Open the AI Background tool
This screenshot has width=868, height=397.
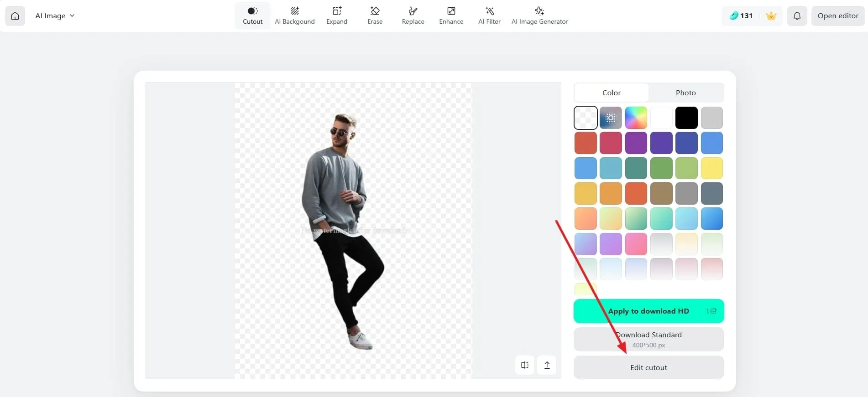pyautogui.click(x=294, y=15)
